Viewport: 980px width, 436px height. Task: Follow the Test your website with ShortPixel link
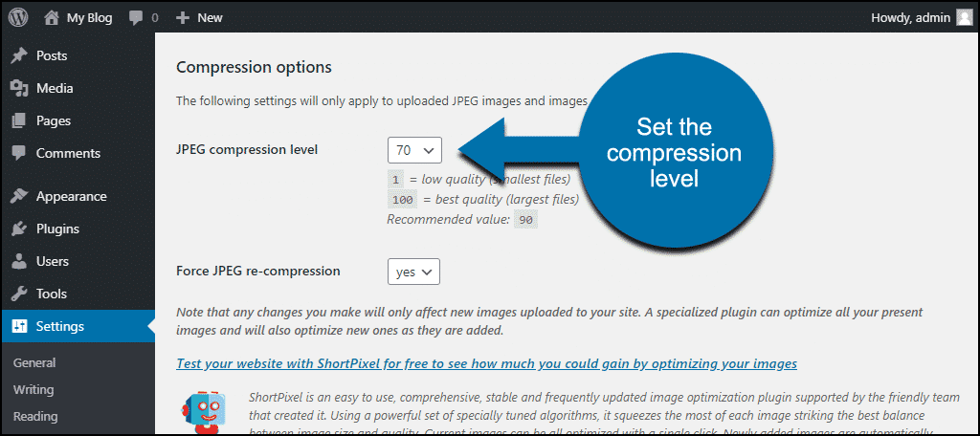pyautogui.click(x=487, y=363)
